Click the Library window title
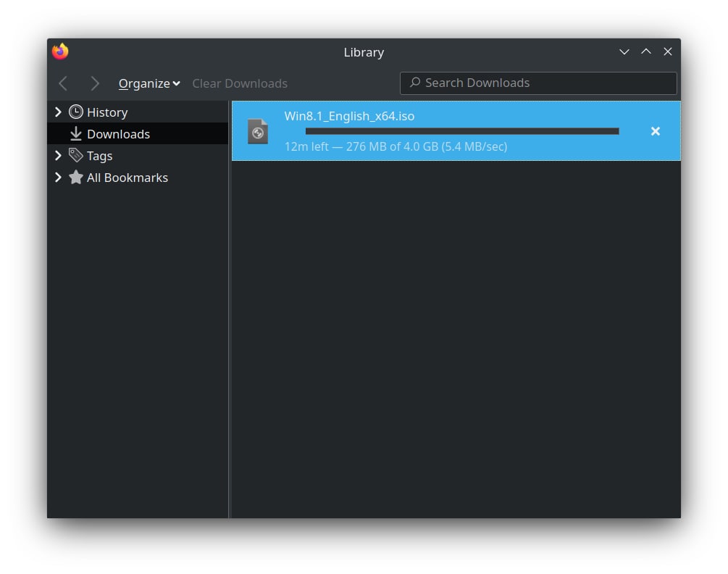This screenshot has height=574, width=728. coord(364,52)
